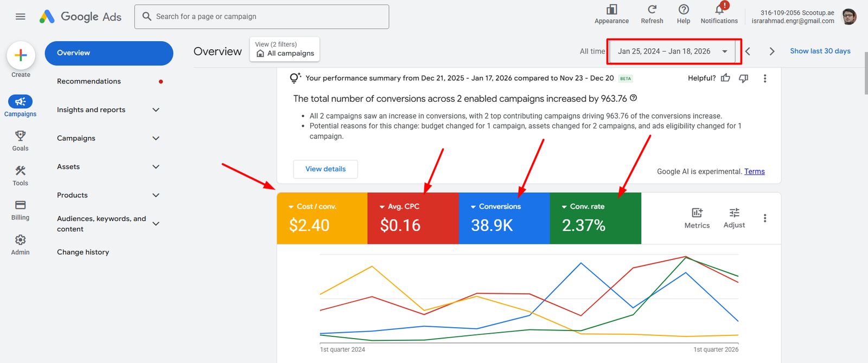
Task: Open the Admin gear icon
Action: [x=21, y=240]
